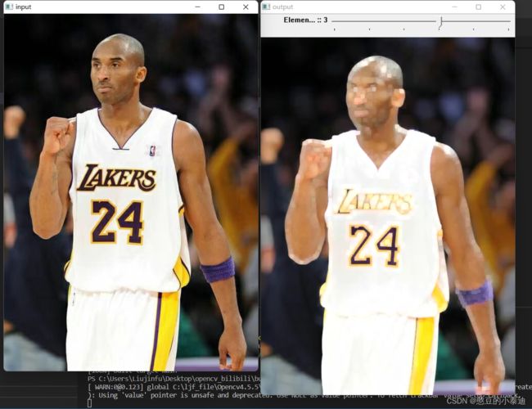Image resolution: width=532 pixels, height=409 pixels.
Task: Click the input window's app icon
Action: pyautogui.click(x=10, y=7)
